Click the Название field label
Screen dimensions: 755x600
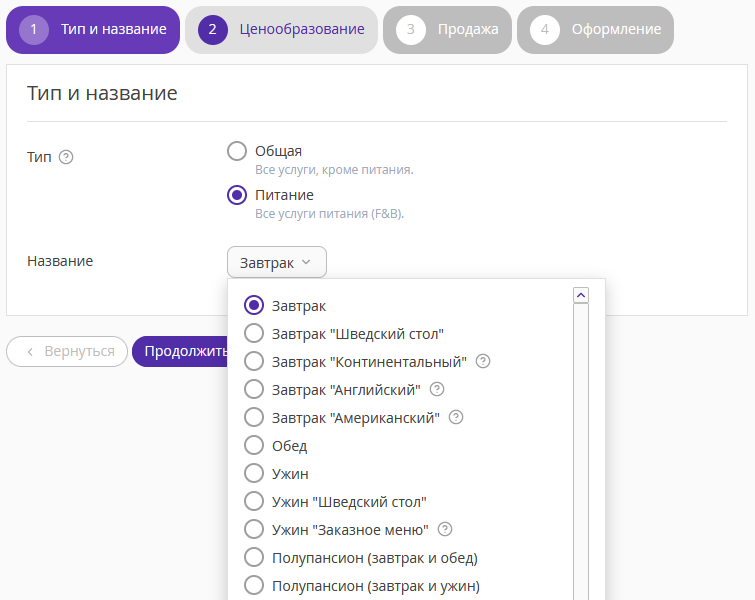click(x=60, y=261)
